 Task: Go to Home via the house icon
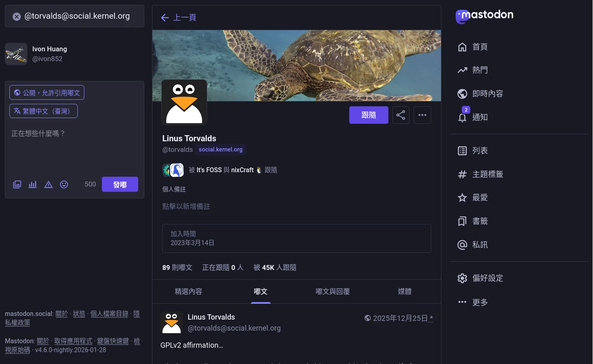pyautogui.click(x=462, y=47)
